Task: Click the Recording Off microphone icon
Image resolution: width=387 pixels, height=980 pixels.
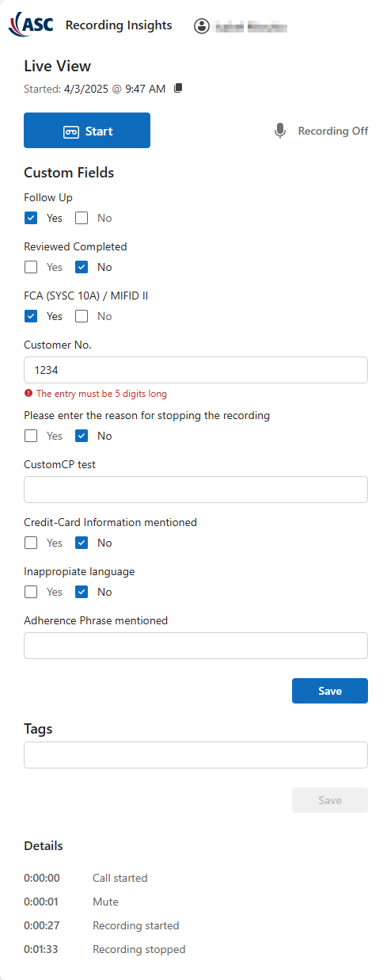Action: click(x=280, y=131)
